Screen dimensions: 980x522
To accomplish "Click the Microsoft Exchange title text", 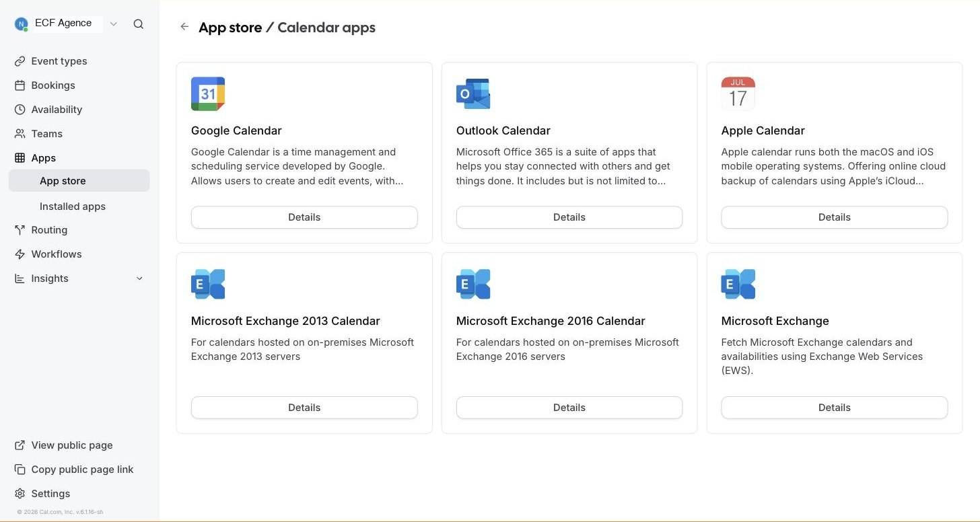I will pyautogui.click(x=775, y=321).
